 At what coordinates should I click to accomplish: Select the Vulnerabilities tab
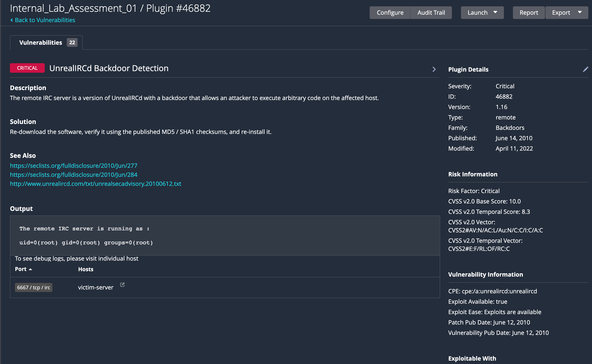pos(40,43)
